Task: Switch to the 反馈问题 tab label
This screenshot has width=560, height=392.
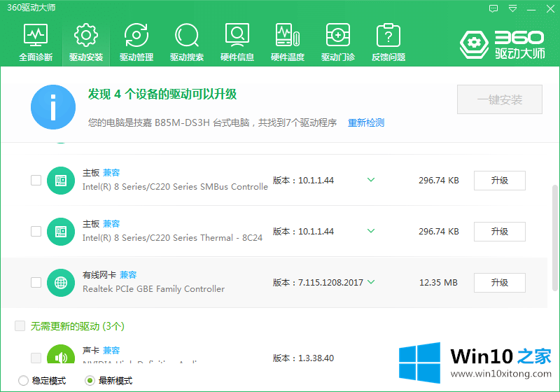Action: 388,57
